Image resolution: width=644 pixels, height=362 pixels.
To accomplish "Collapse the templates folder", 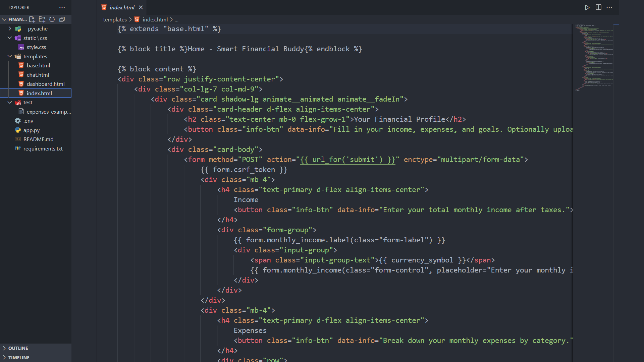I will pos(10,56).
